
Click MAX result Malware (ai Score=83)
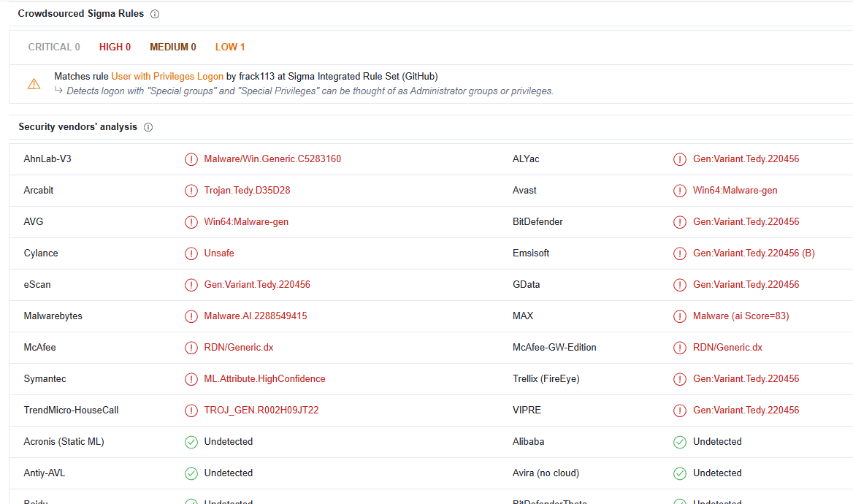[x=741, y=316]
